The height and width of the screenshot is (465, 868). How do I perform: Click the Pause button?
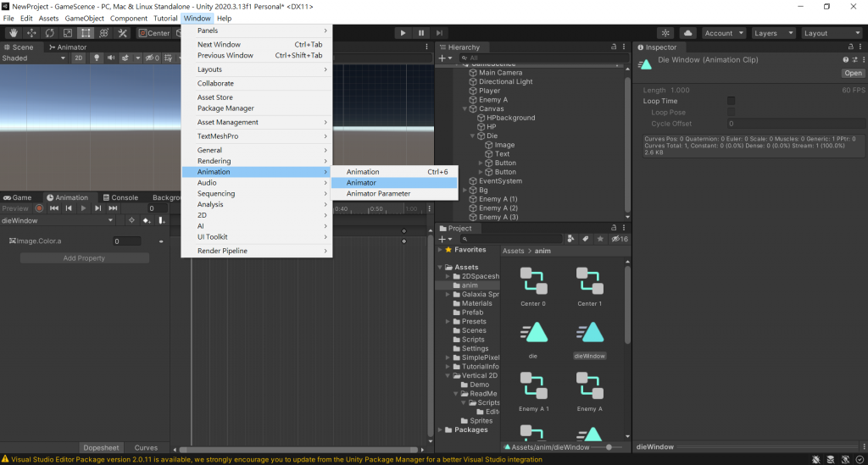pos(421,33)
